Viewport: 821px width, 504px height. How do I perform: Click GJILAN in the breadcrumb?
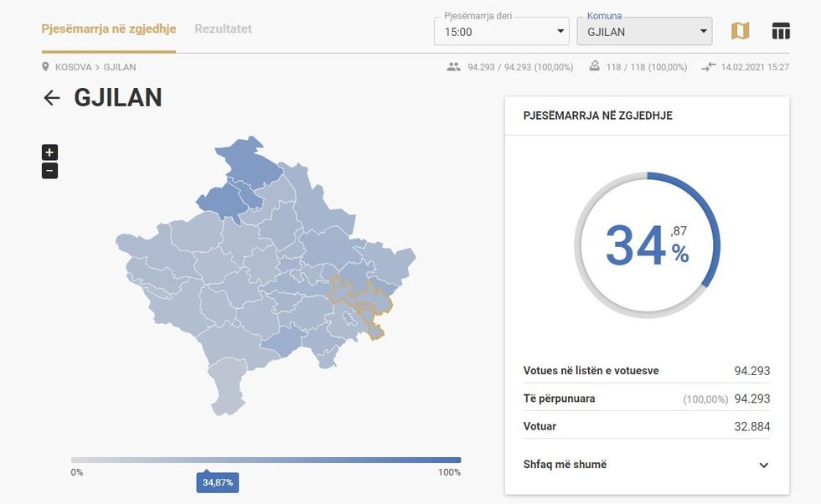(120, 67)
